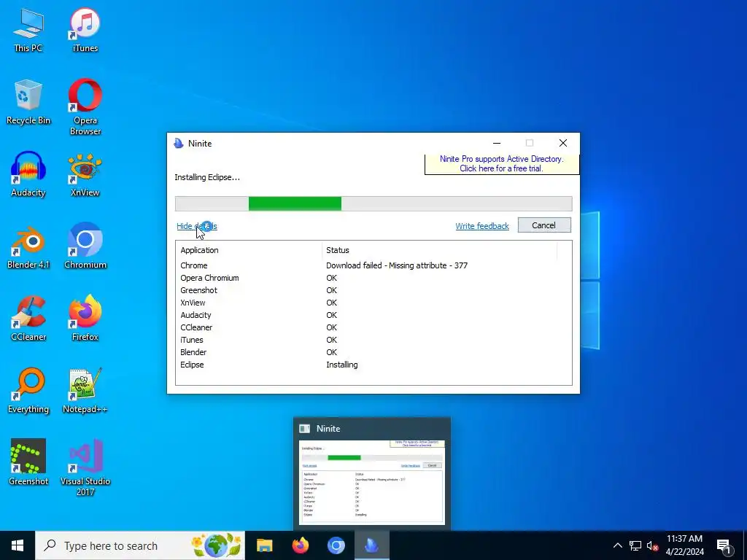Select the Recycle Bin icon
Screen dimensions: 747x560
(28, 102)
